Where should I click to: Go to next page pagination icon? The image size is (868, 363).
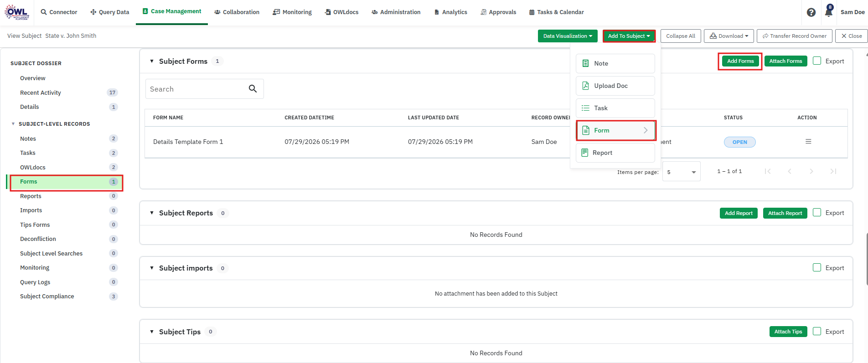811,171
